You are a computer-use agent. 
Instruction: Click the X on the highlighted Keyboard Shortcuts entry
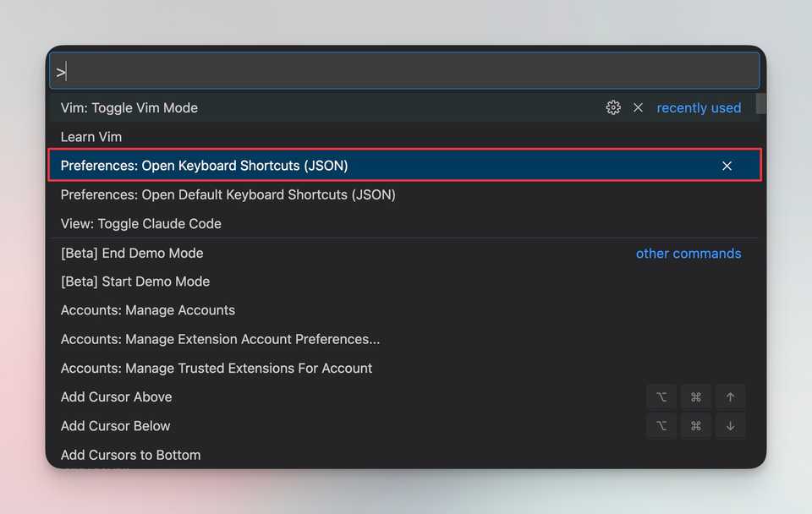pos(727,166)
